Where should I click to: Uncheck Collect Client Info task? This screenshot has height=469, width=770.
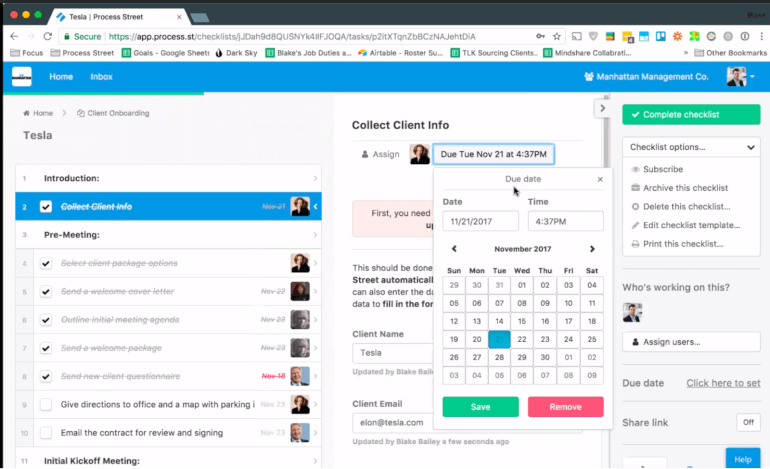pyautogui.click(x=46, y=207)
